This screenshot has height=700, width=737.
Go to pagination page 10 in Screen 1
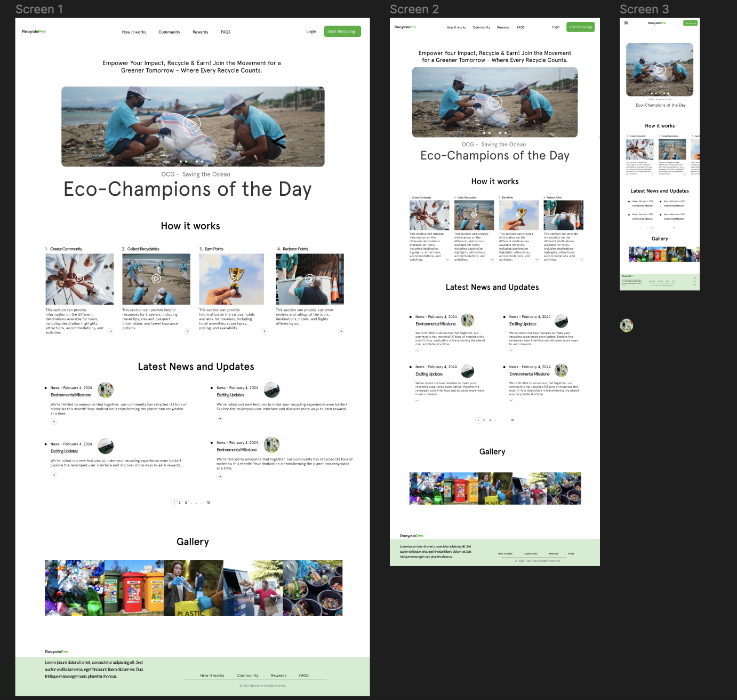point(208,503)
